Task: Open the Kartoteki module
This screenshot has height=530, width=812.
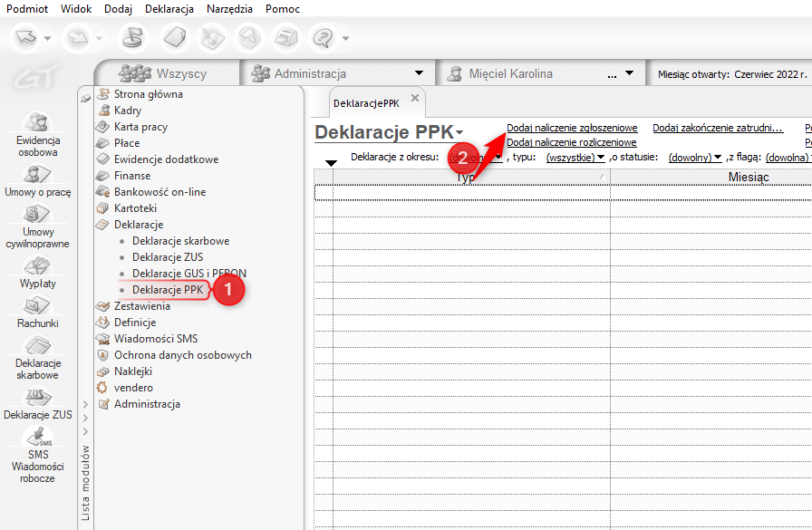Action: coord(135,208)
